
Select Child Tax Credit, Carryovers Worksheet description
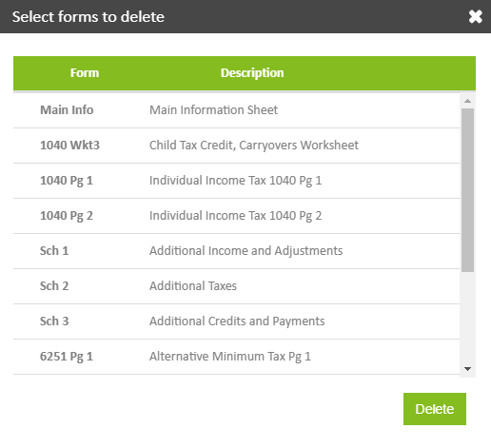click(254, 146)
